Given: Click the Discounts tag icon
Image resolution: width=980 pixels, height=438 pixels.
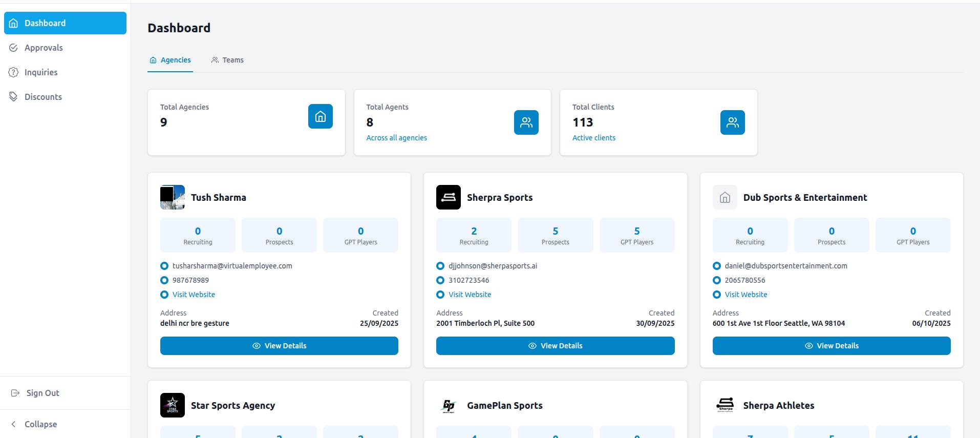Looking at the screenshot, I should pos(14,97).
